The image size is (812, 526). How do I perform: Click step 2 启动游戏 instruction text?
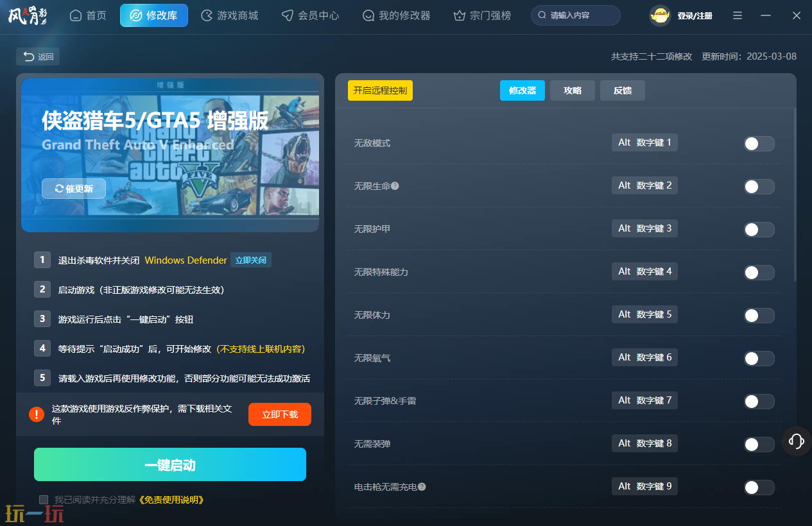tap(141, 290)
